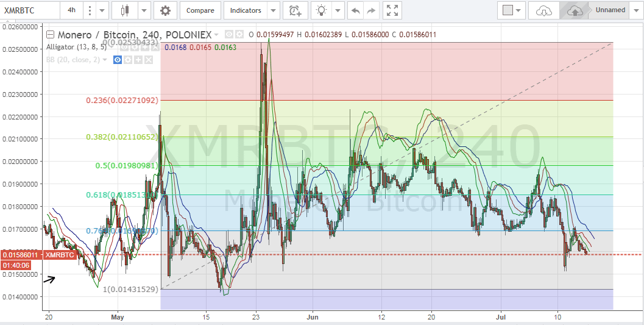Image resolution: width=644 pixels, height=325 pixels.
Task: Undo last action with back arrow
Action: (355, 11)
